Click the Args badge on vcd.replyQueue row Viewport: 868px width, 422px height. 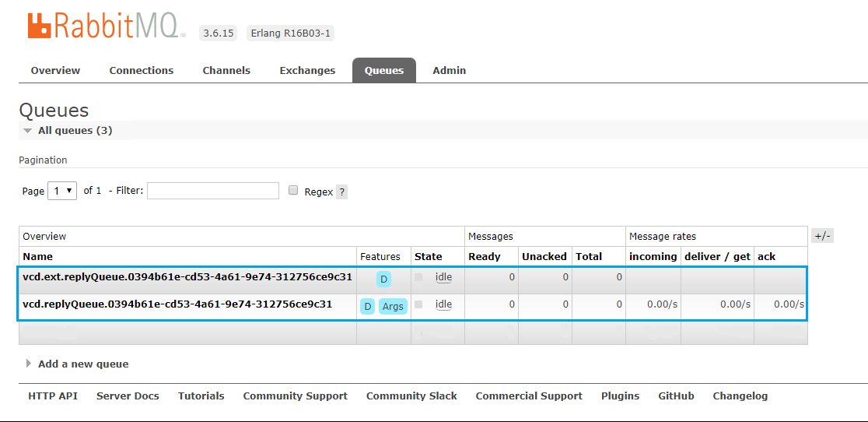[x=393, y=306]
